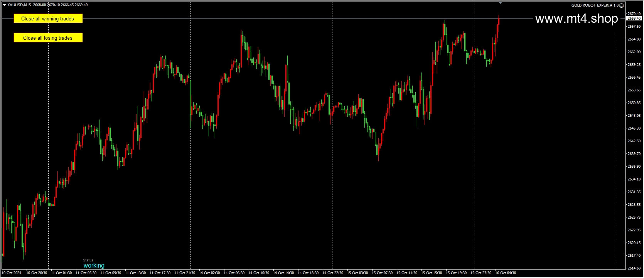Click the 15 Oct 15:30 time axis label

coord(432,273)
